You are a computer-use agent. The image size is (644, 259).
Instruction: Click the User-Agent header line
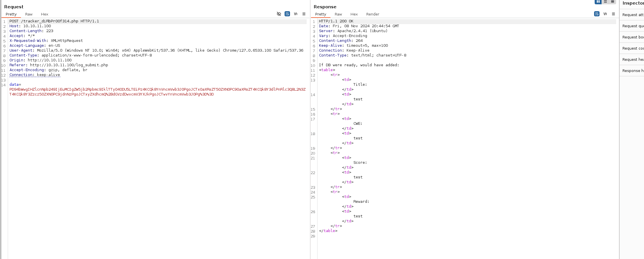(x=156, y=50)
